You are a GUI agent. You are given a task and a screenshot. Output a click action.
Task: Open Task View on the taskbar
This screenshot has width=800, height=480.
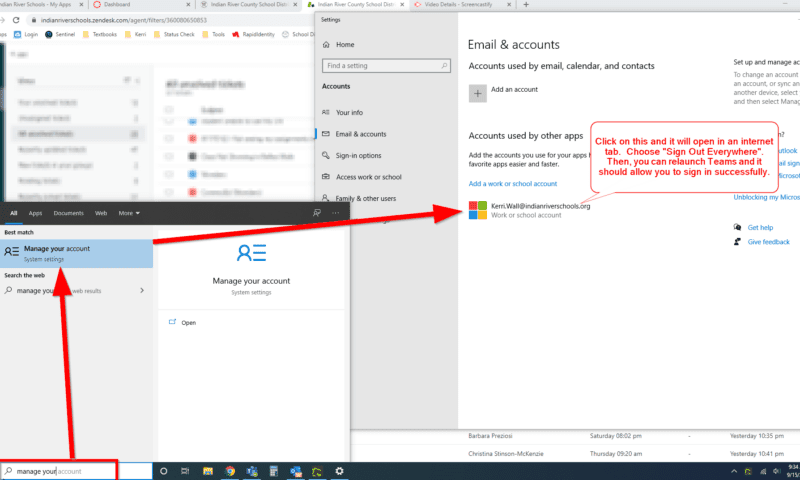pyautogui.click(x=185, y=471)
